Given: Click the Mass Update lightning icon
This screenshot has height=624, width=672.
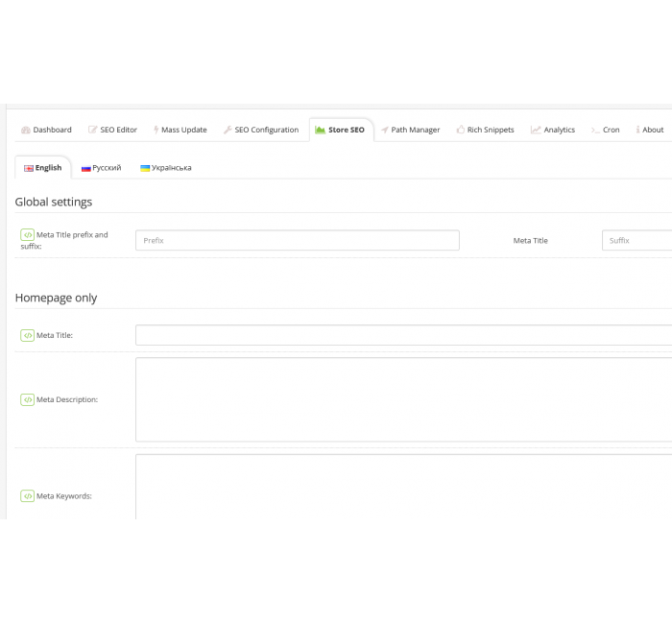Looking at the screenshot, I should coord(156,130).
